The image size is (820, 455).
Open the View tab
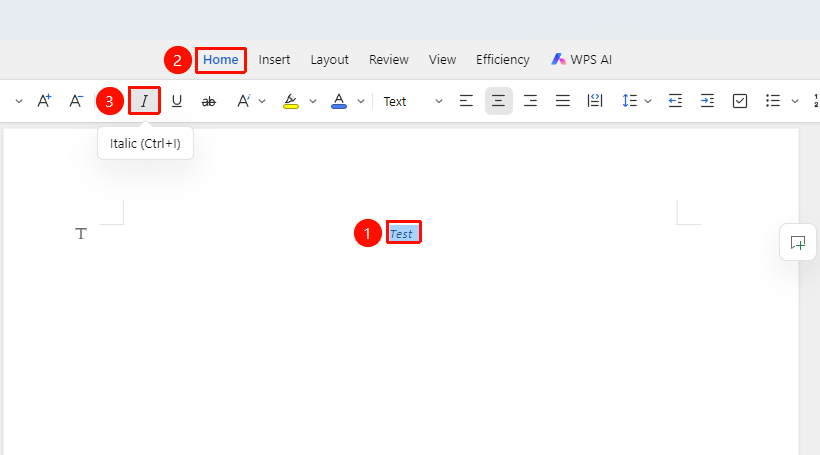pyautogui.click(x=442, y=60)
